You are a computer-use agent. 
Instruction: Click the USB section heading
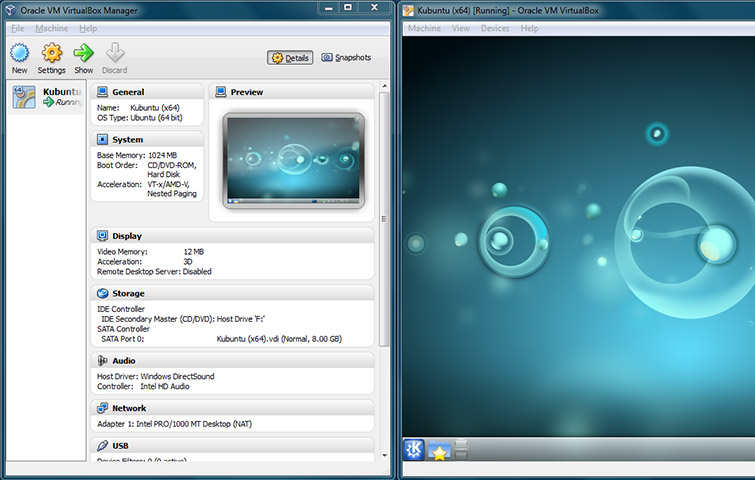(x=120, y=446)
